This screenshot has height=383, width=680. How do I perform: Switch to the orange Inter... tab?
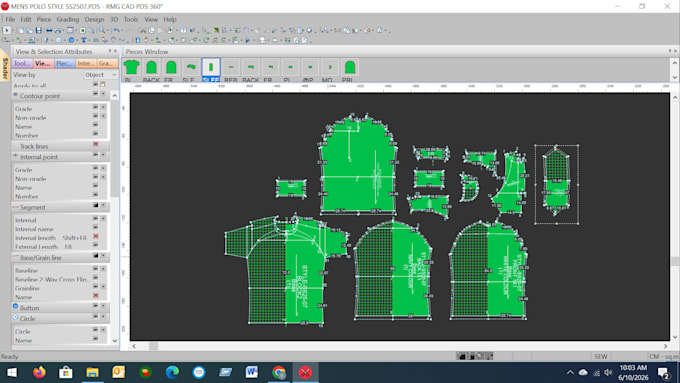86,63
